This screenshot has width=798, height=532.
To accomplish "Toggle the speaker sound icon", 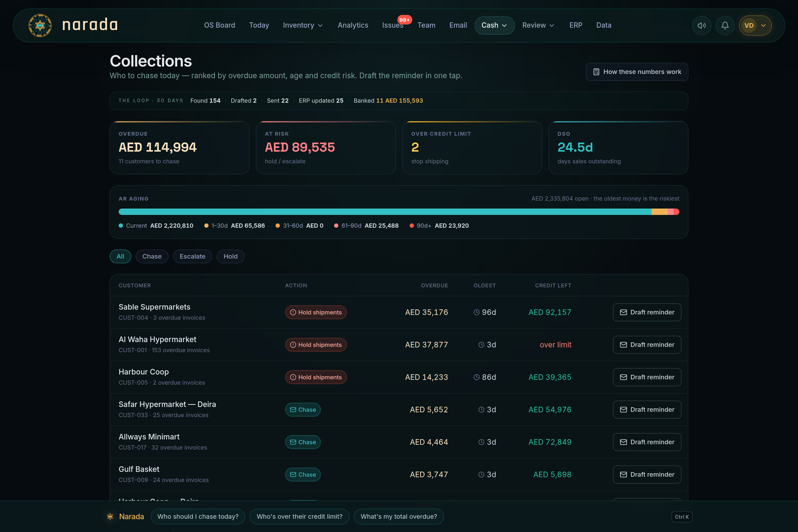I will [x=701, y=26].
